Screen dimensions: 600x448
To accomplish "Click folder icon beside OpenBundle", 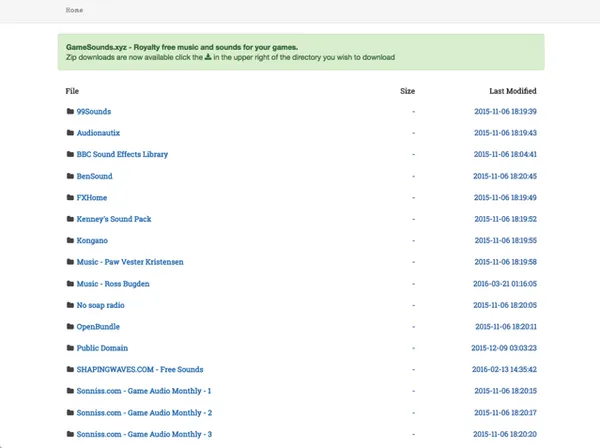I will click(x=70, y=327).
